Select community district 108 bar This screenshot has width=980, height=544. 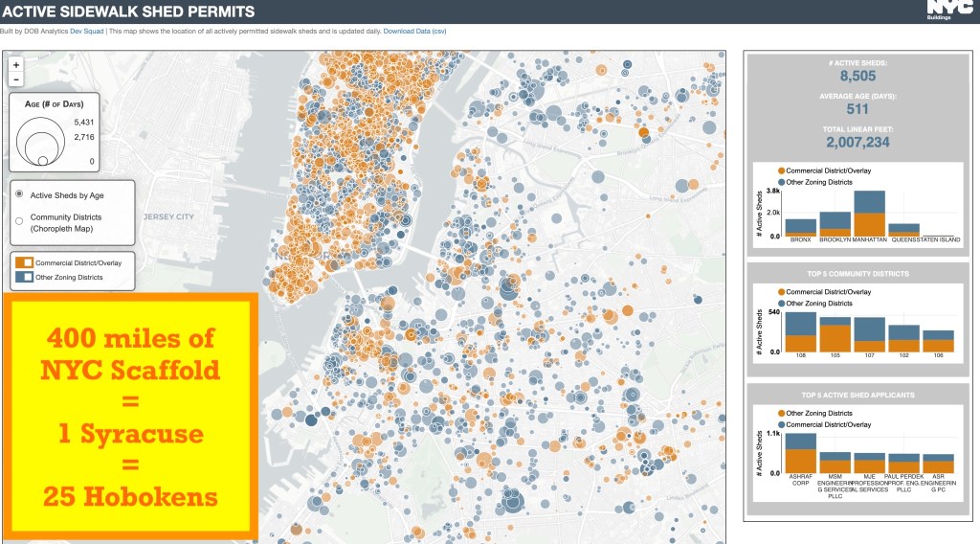(x=800, y=332)
